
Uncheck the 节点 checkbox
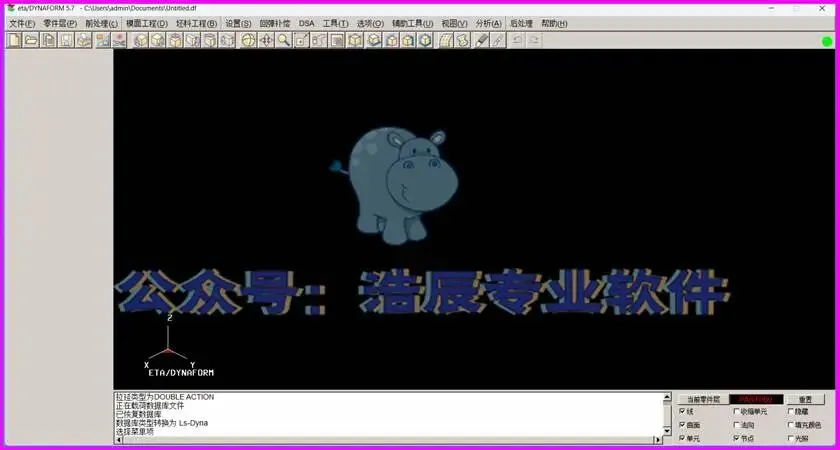[736, 438]
